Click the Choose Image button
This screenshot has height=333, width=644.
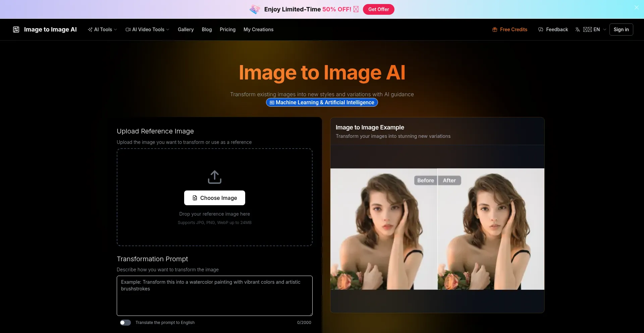pos(215,198)
